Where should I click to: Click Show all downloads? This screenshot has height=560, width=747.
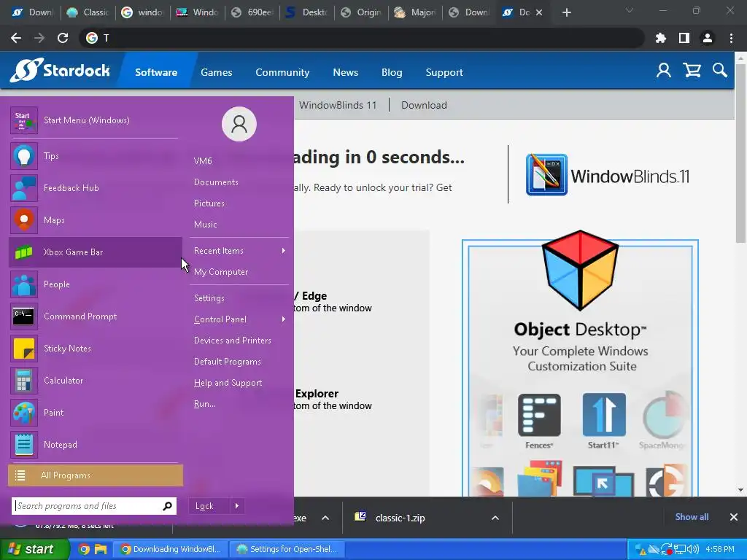click(692, 517)
